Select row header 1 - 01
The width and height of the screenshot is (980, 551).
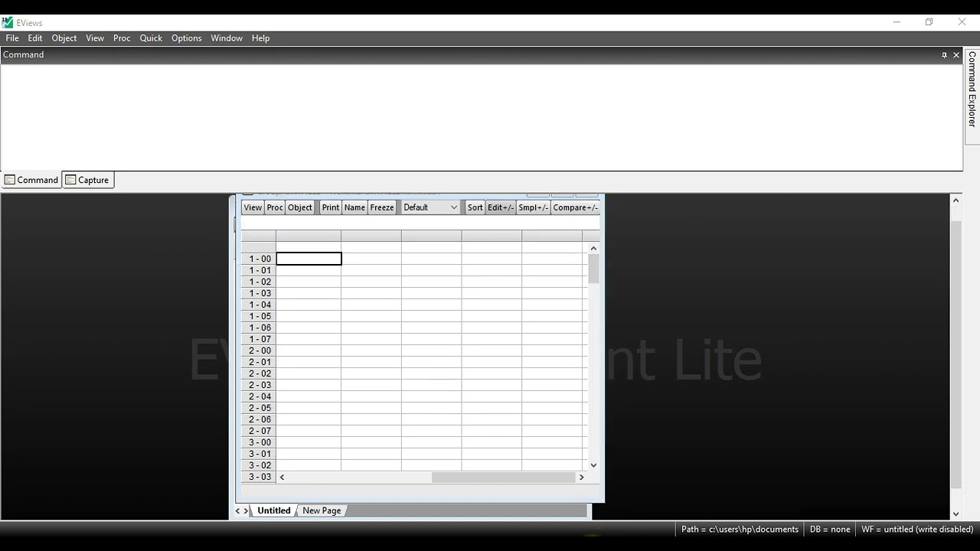pyautogui.click(x=259, y=270)
